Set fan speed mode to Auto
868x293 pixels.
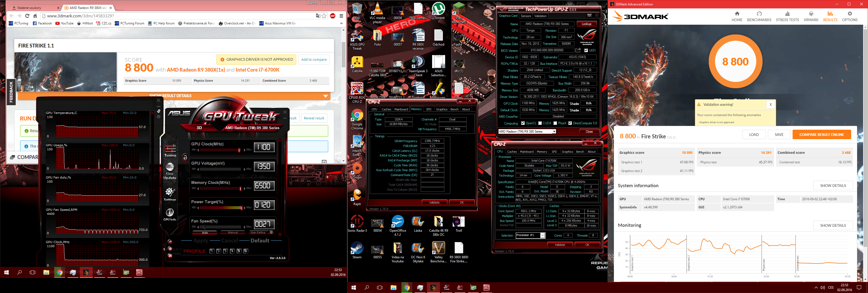pos(205,233)
